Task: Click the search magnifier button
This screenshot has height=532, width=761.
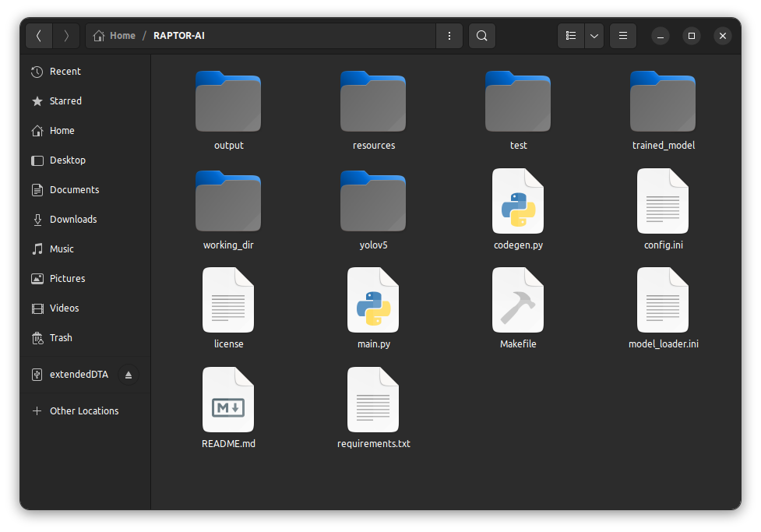Action: [x=482, y=36]
